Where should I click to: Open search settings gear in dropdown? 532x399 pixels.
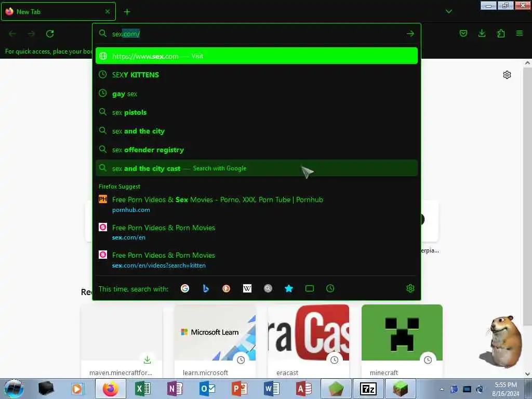tap(410, 288)
